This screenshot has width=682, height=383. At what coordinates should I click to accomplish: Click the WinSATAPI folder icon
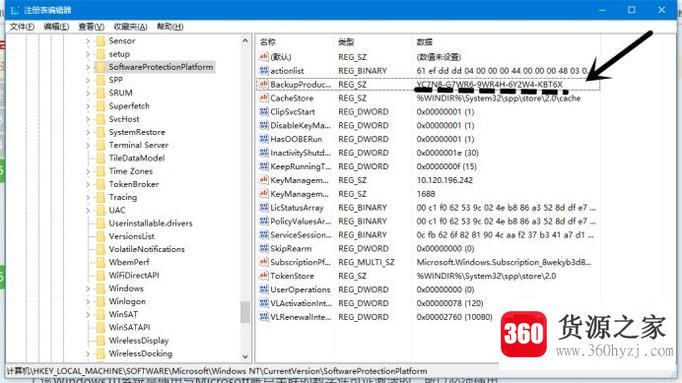[100, 328]
